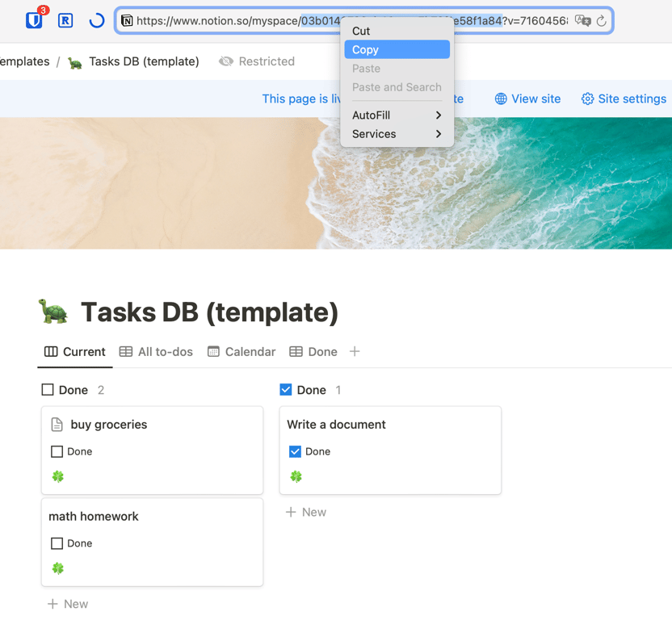Switch to the All to-dos tab

[x=156, y=352]
